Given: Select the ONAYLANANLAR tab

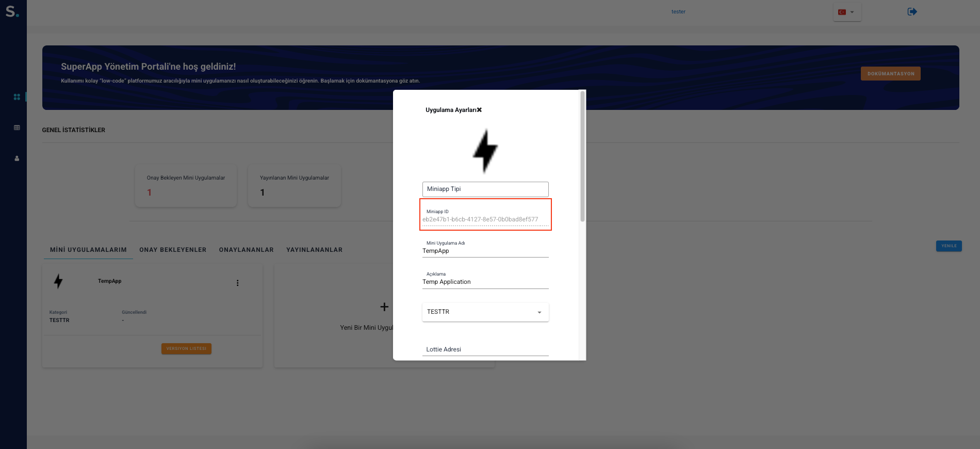Looking at the screenshot, I should coord(246,250).
